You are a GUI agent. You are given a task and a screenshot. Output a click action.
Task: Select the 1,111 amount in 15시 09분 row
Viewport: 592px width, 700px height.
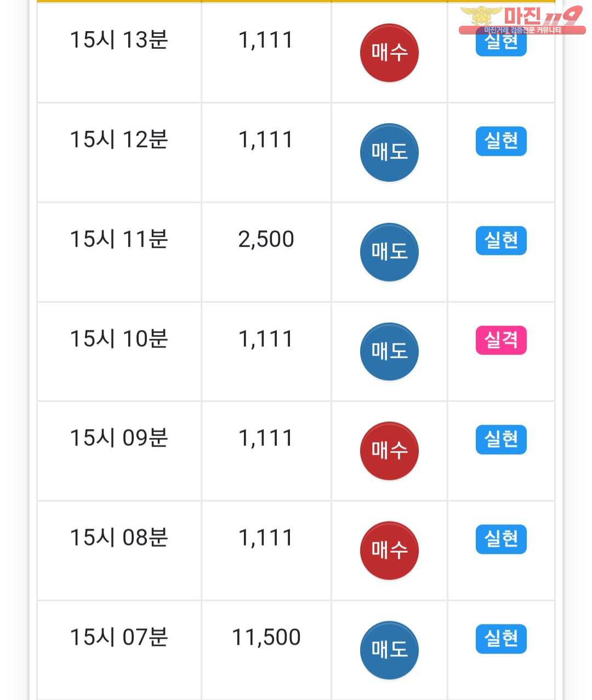[266, 438]
